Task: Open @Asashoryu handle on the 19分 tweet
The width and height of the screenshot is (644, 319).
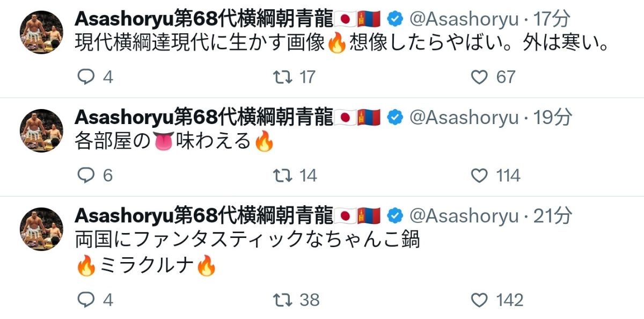Action: coord(464,118)
